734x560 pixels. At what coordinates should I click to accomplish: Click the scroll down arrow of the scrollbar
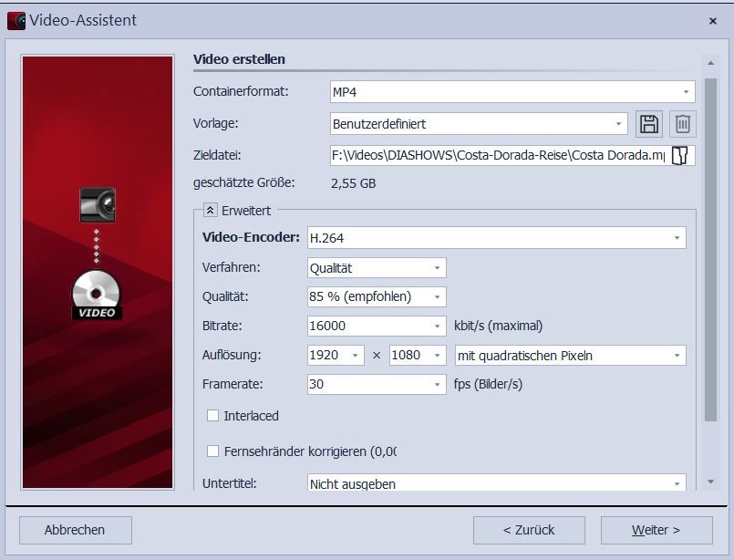pyautogui.click(x=709, y=481)
